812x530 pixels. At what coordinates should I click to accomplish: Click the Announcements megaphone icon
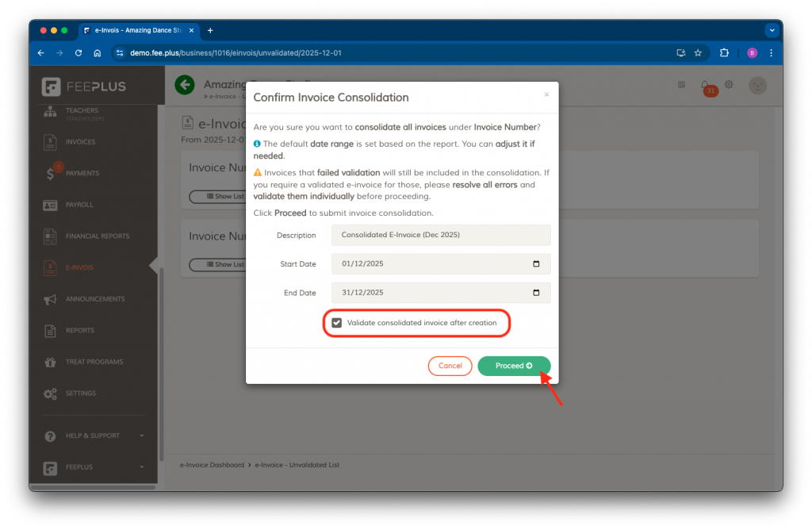pyautogui.click(x=51, y=299)
